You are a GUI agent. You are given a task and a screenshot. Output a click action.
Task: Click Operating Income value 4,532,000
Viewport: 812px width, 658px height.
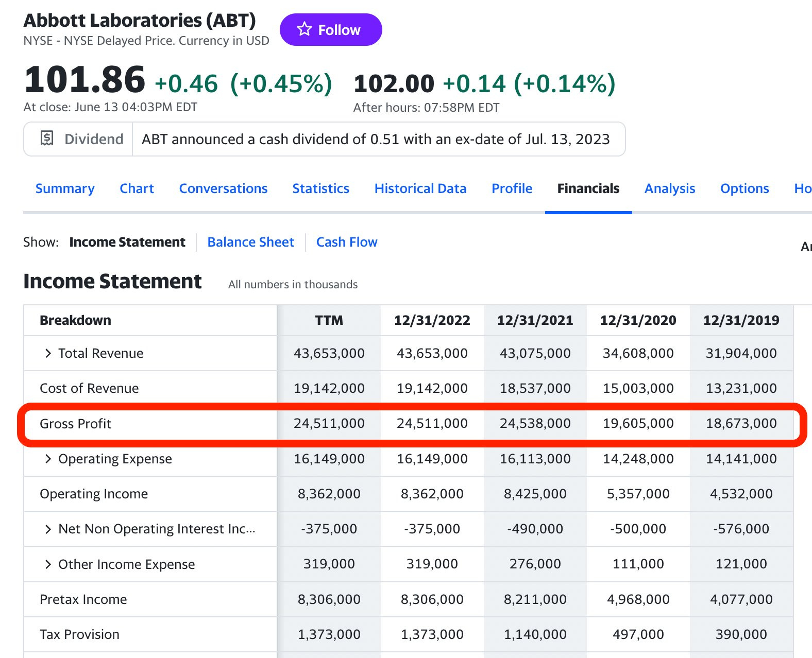click(741, 494)
